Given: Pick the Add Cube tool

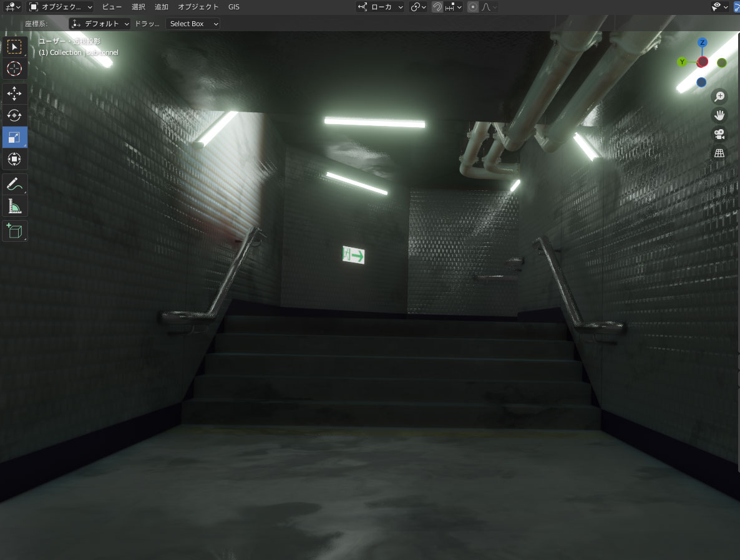Looking at the screenshot, I should 14,231.
